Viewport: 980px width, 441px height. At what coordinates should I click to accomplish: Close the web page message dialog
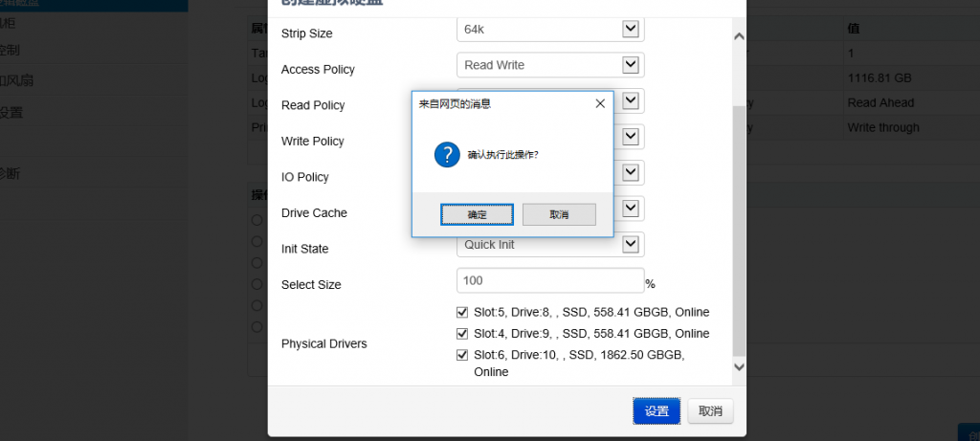click(x=600, y=103)
